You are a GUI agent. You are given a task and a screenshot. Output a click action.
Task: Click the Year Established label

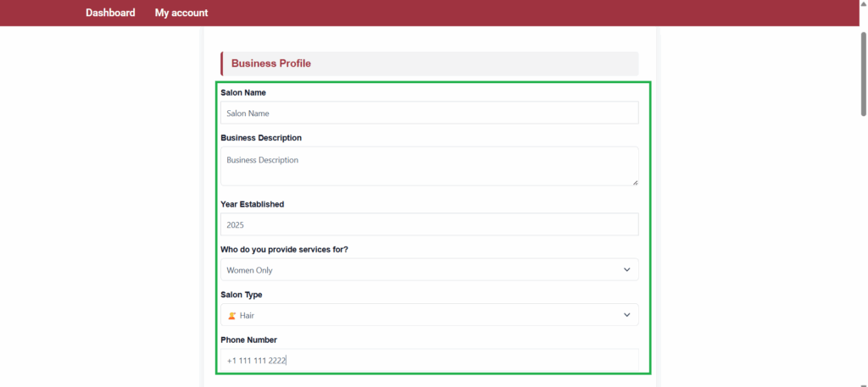(x=253, y=204)
